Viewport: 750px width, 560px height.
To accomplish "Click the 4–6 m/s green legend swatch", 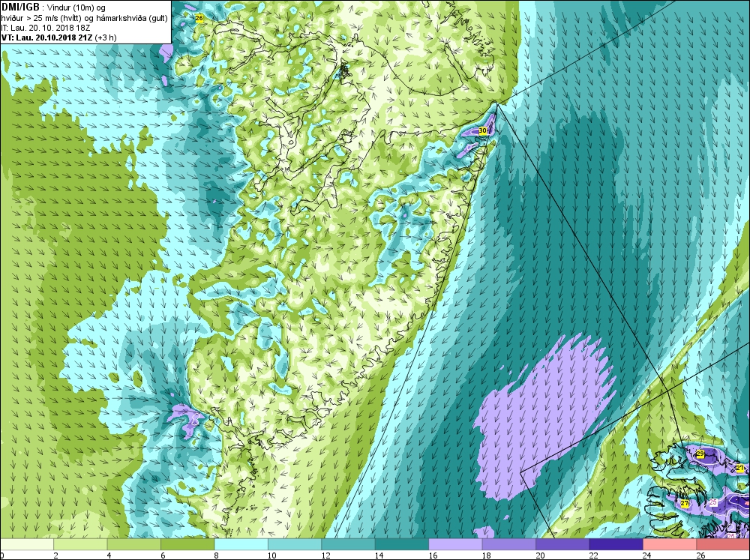I will pyautogui.click(x=134, y=544).
